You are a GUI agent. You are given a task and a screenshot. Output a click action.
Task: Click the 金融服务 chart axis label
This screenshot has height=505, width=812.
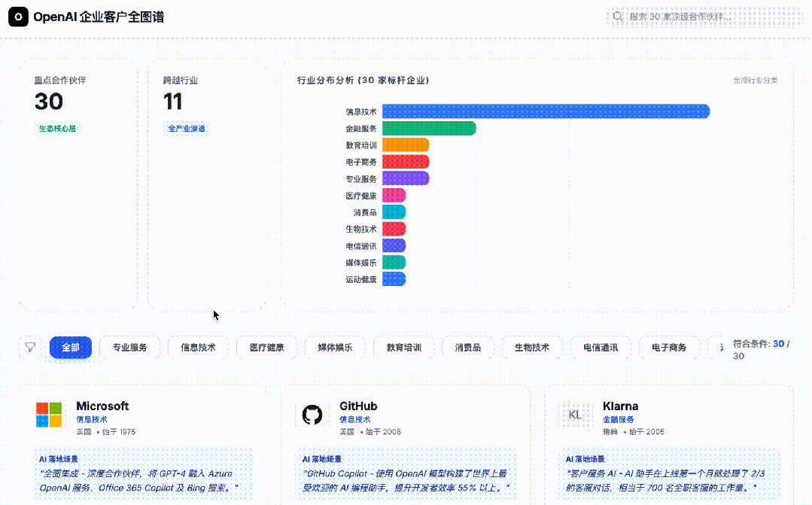[361, 129]
